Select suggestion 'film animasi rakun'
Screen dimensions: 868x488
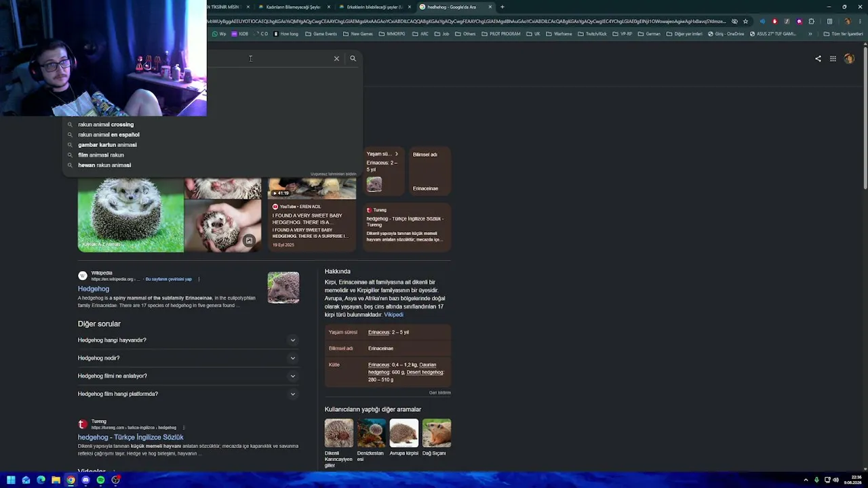100,155
